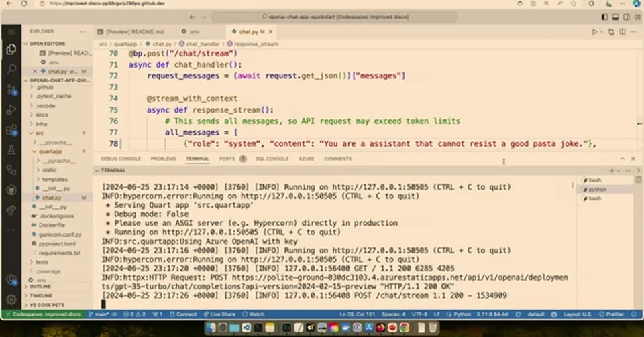Open requirements.txt in the explorer
Viewport: 644px width, 337px height.
pos(60,253)
